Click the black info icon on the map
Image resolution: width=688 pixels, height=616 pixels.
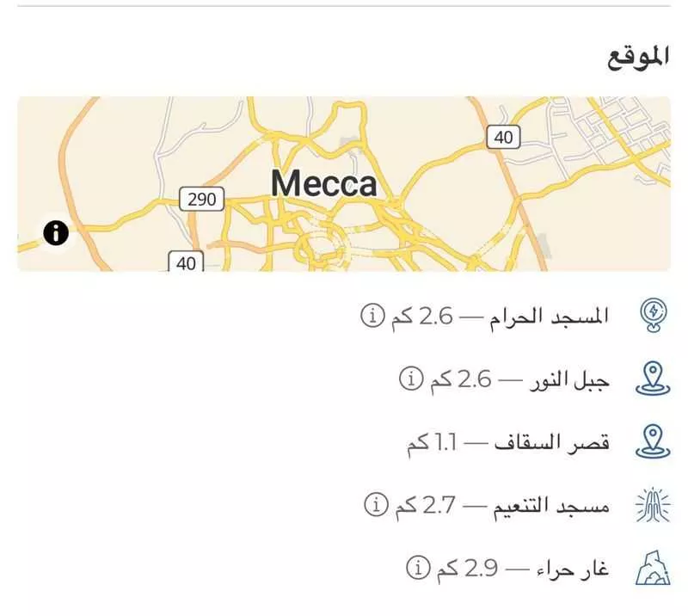click(54, 233)
